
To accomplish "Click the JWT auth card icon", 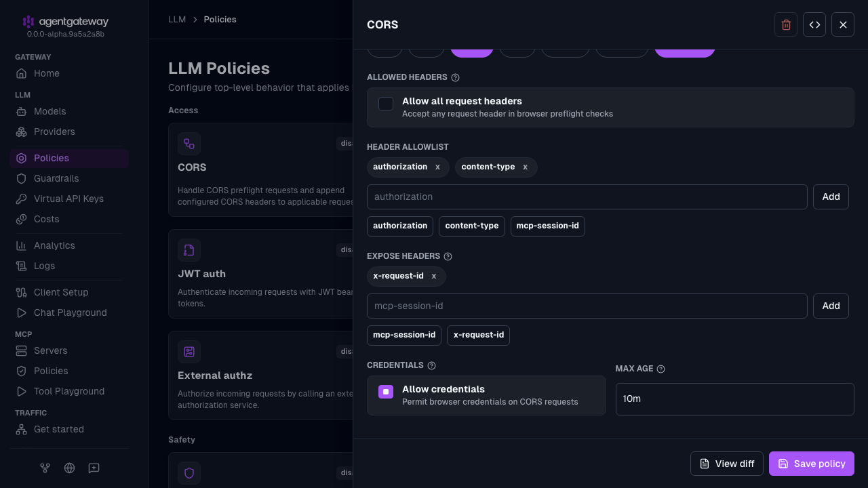I will [189, 250].
